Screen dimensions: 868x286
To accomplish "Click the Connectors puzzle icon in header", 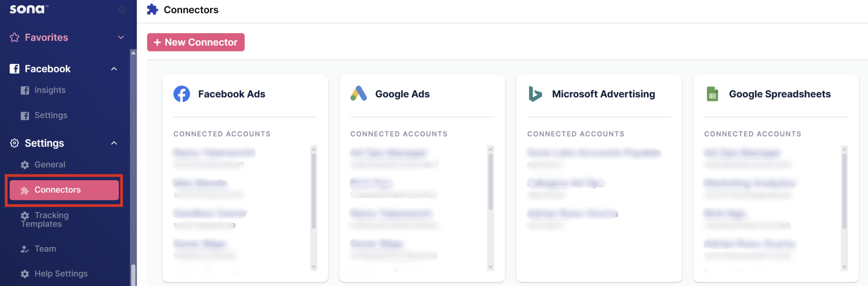I will click(x=152, y=10).
